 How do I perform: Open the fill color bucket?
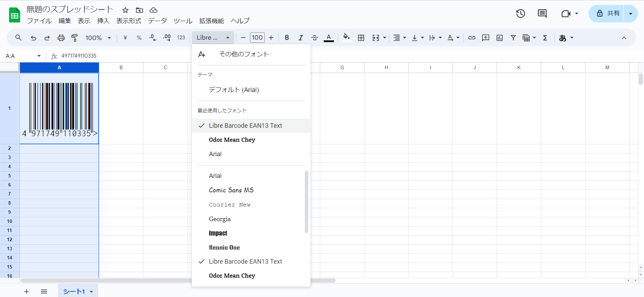pyautogui.click(x=347, y=38)
